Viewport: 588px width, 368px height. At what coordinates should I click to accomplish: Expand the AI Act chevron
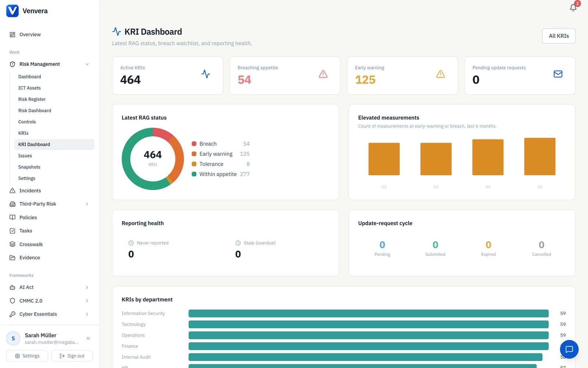87,287
